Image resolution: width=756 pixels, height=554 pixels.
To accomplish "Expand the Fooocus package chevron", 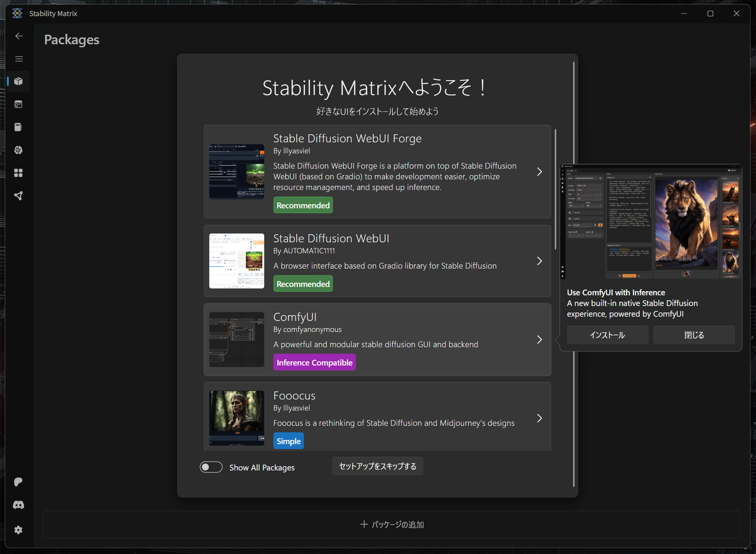I will (x=539, y=418).
